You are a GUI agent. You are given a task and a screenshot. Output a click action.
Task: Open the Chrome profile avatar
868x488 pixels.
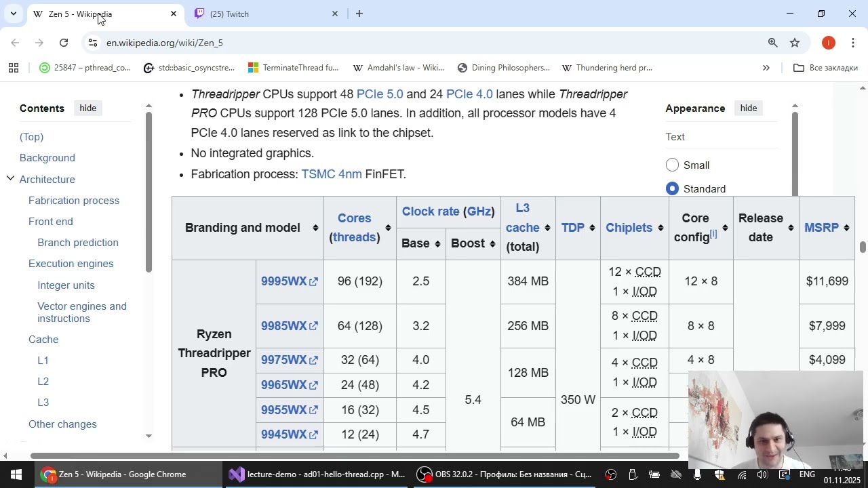pos(828,43)
